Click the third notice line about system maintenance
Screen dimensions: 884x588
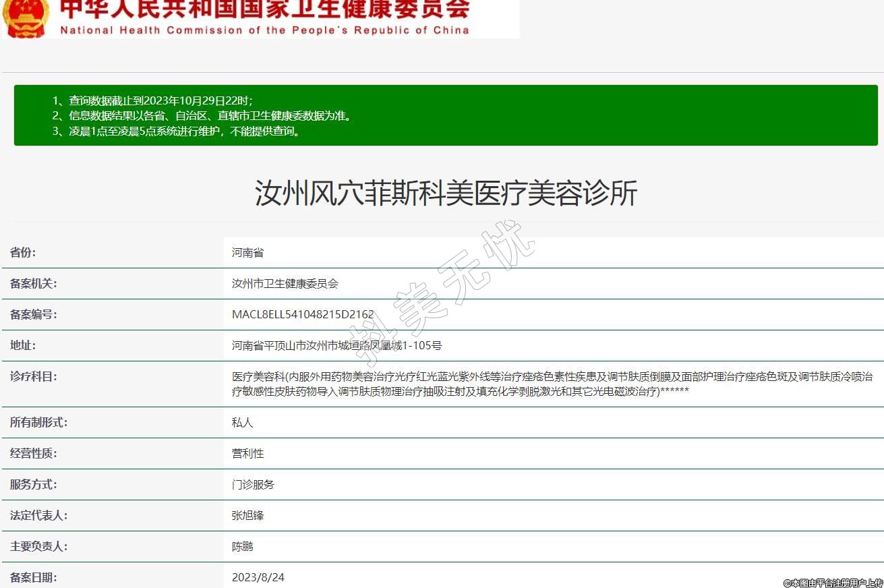click(x=177, y=131)
